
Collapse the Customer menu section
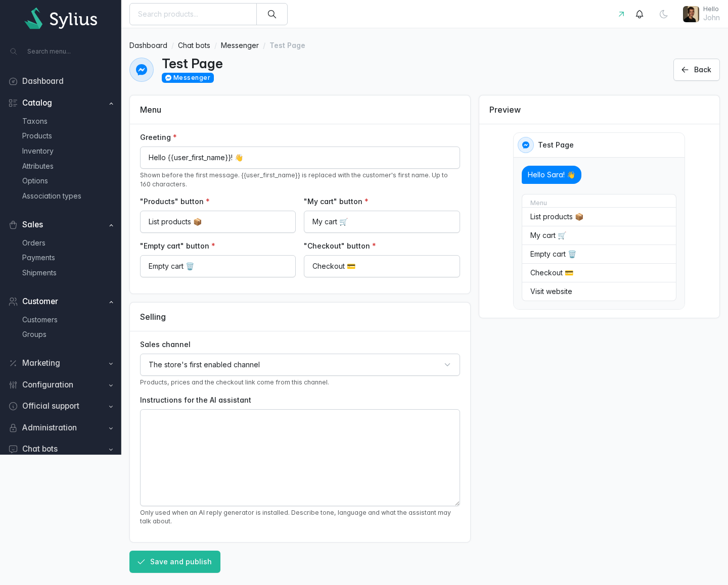[111, 302]
